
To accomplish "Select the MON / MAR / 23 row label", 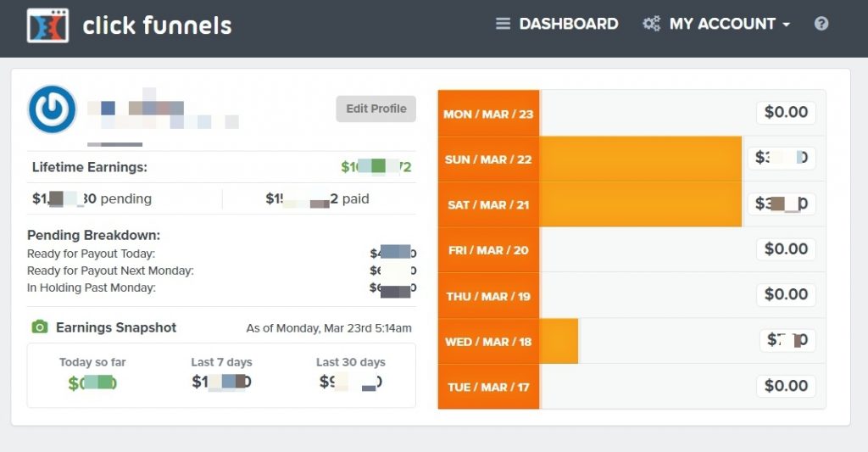I will 488,114.
